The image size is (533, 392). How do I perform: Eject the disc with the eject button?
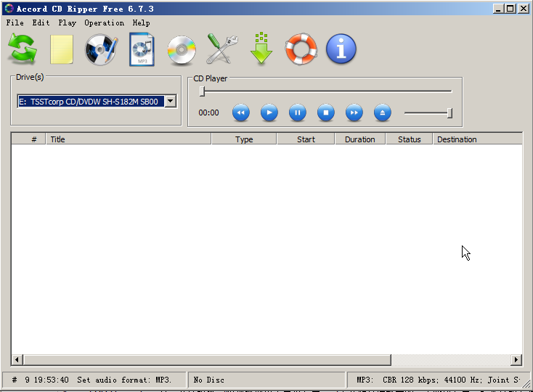click(383, 113)
